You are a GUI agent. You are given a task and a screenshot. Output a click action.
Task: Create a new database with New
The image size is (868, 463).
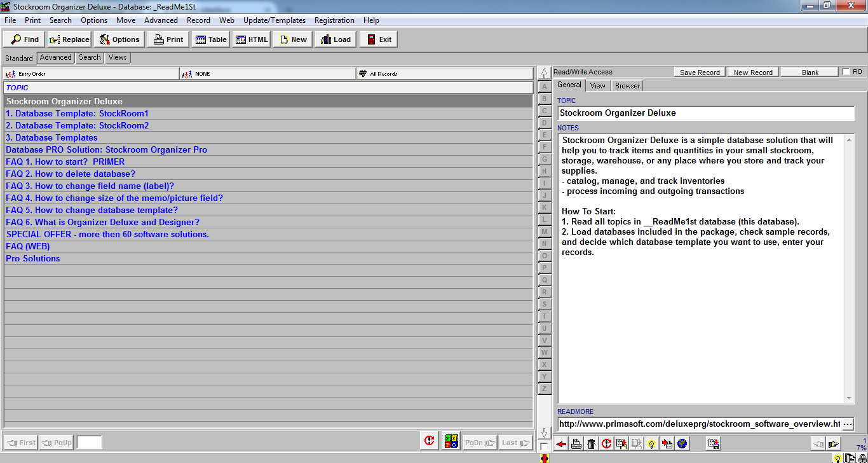point(293,39)
